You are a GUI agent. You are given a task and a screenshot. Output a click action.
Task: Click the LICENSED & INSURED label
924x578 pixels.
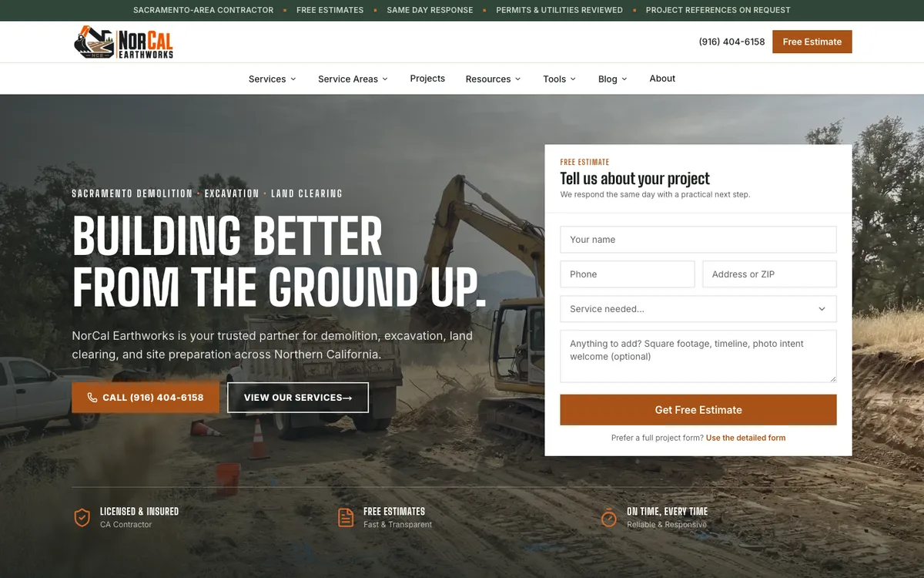139,512
